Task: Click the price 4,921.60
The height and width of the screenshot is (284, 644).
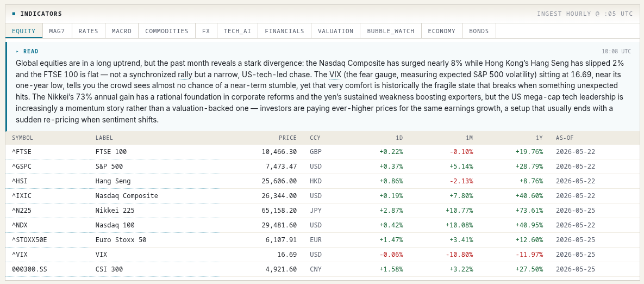Action: coord(282,269)
